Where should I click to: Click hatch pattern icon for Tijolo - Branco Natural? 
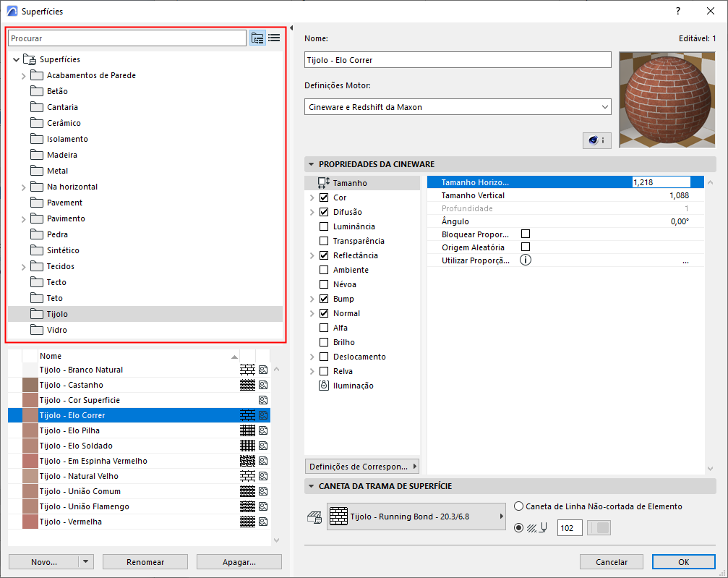(247, 370)
